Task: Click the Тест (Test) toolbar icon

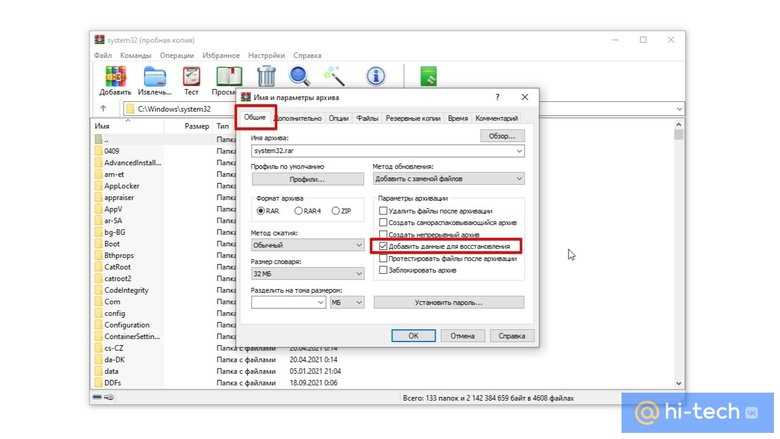Action: [x=191, y=78]
